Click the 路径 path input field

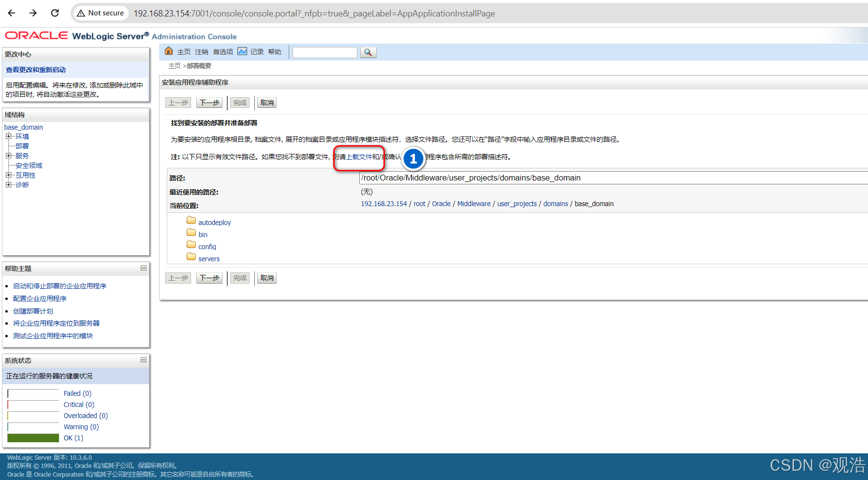coord(614,178)
